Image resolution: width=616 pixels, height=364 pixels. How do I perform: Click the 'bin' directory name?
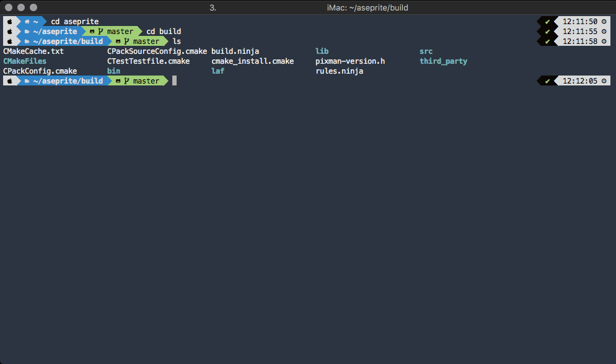tap(113, 71)
